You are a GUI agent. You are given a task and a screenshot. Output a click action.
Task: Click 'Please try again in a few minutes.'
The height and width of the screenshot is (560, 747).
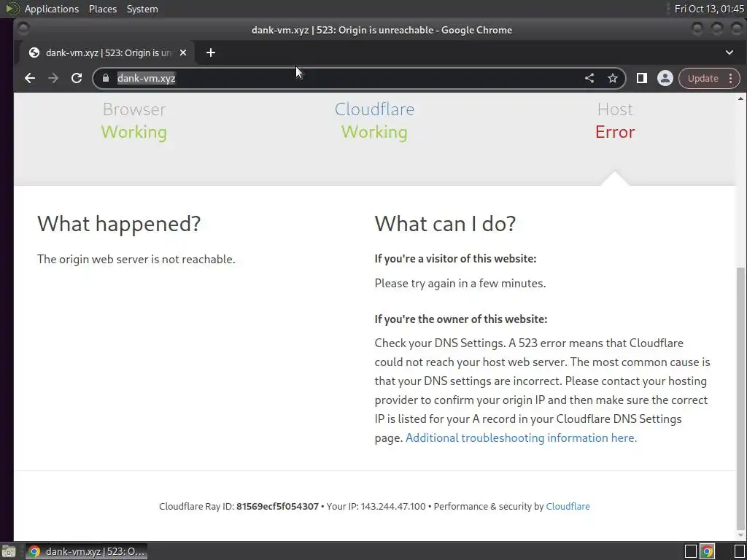tap(460, 283)
